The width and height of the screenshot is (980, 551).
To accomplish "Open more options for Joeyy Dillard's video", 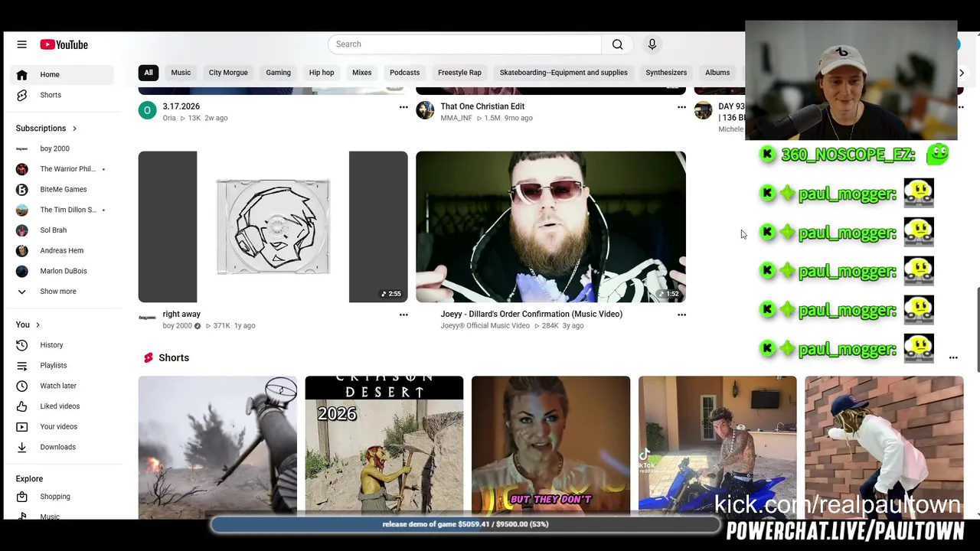I will tap(681, 315).
